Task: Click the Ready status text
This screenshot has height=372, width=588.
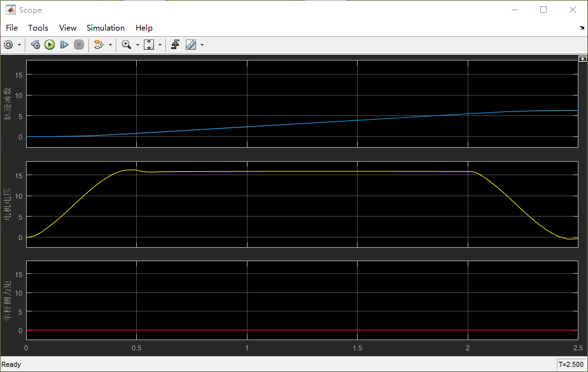Action: coord(11,364)
